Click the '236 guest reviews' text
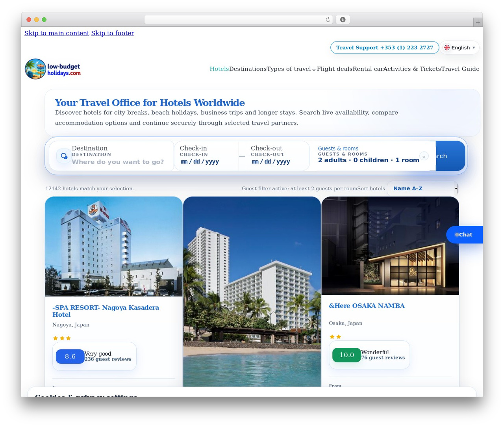504x427 pixels. tap(108, 359)
